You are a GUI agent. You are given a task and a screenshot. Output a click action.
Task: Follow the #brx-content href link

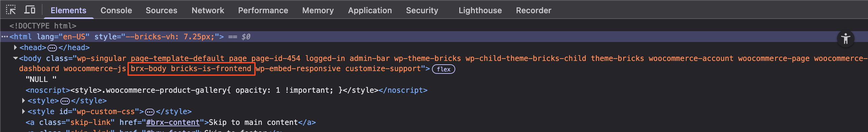point(173,122)
